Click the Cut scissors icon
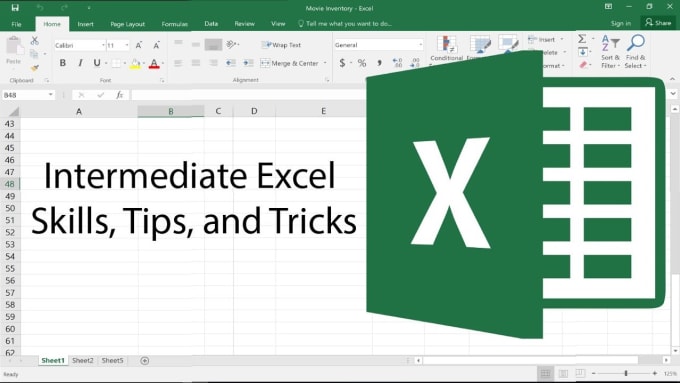This screenshot has height=383, width=680. 35,41
